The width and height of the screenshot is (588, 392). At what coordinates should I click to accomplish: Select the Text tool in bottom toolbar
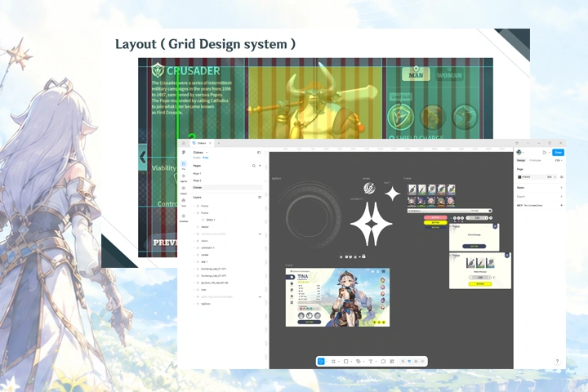click(371, 361)
